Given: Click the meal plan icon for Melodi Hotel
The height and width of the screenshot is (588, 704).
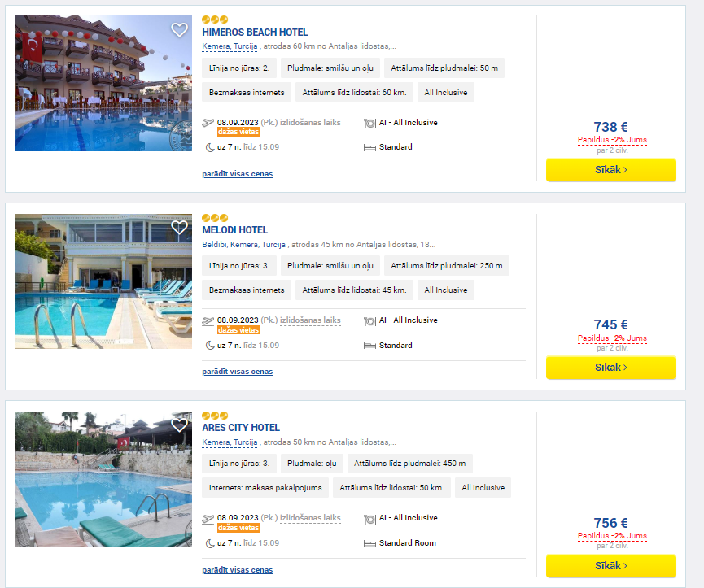Looking at the screenshot, I should pyautogui.click(x=369, y=321).
